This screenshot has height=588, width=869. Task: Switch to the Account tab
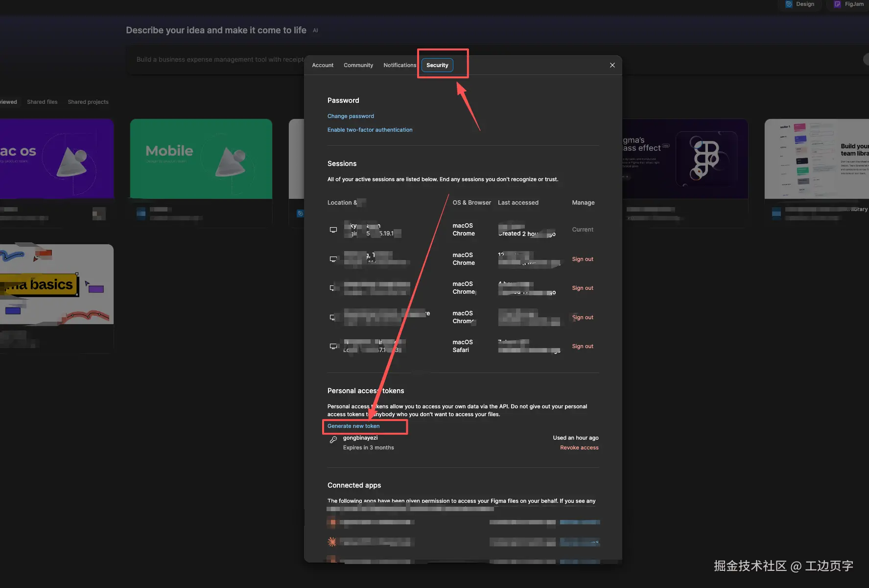pyautogui.click(x=323, y=65)
